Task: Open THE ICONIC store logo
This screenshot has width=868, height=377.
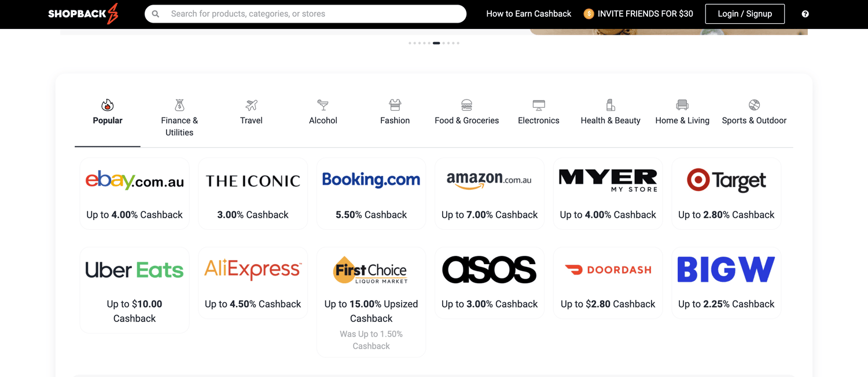Action: tap(253, 181)
